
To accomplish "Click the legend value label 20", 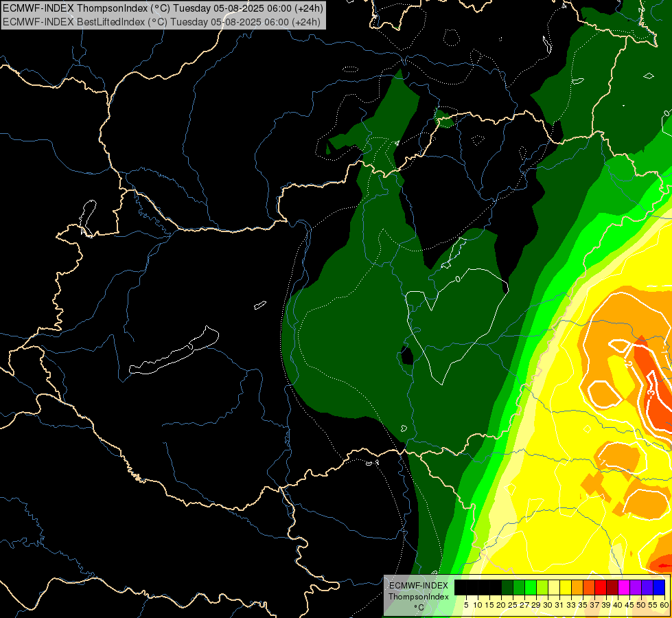I will [502, 605].
